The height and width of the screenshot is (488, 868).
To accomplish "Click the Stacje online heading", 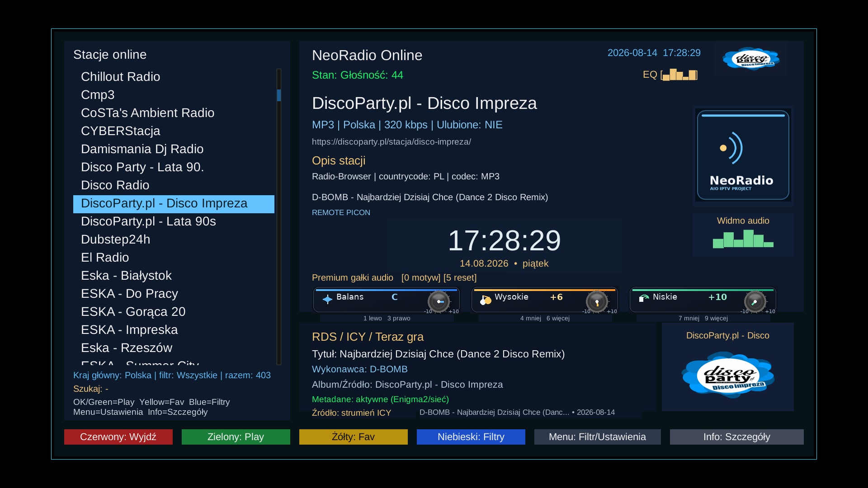I will coord(110,55).
